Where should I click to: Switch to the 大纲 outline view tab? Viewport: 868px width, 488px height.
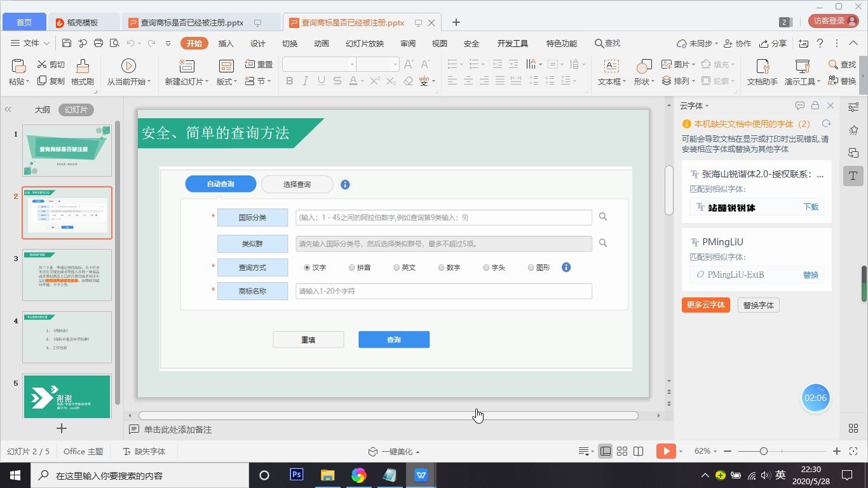point(42,109)
